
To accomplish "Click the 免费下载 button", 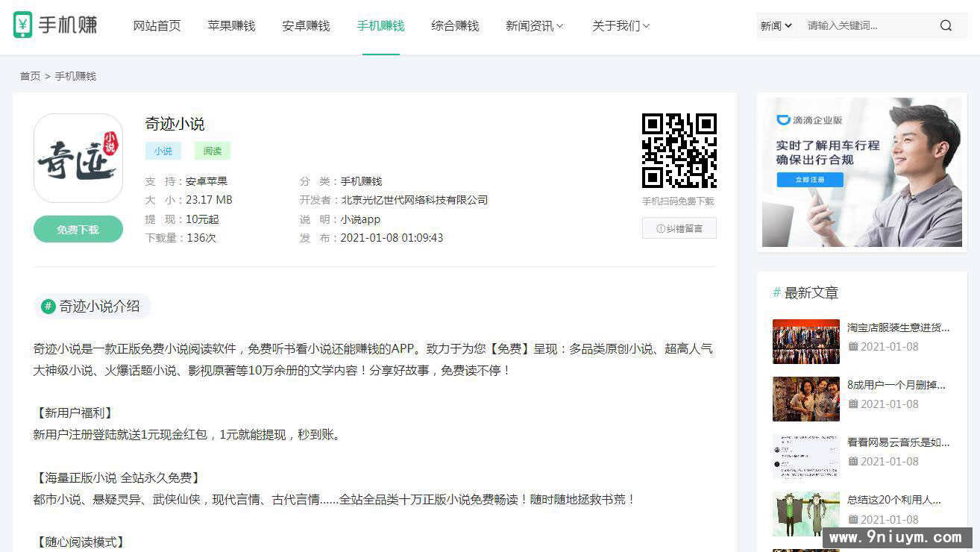I will pyautogui.click(x=78, y=229).
